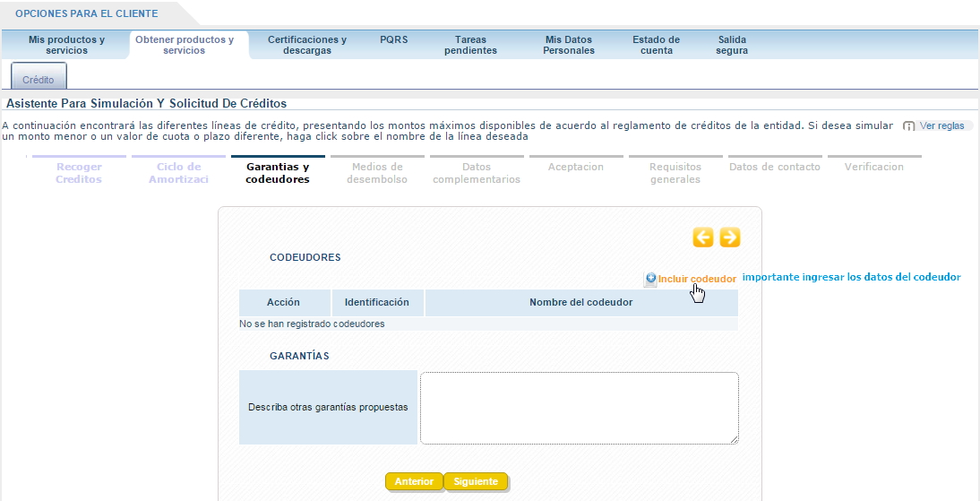
Task: Open the PQRS menu item
Action: [393, 40]
